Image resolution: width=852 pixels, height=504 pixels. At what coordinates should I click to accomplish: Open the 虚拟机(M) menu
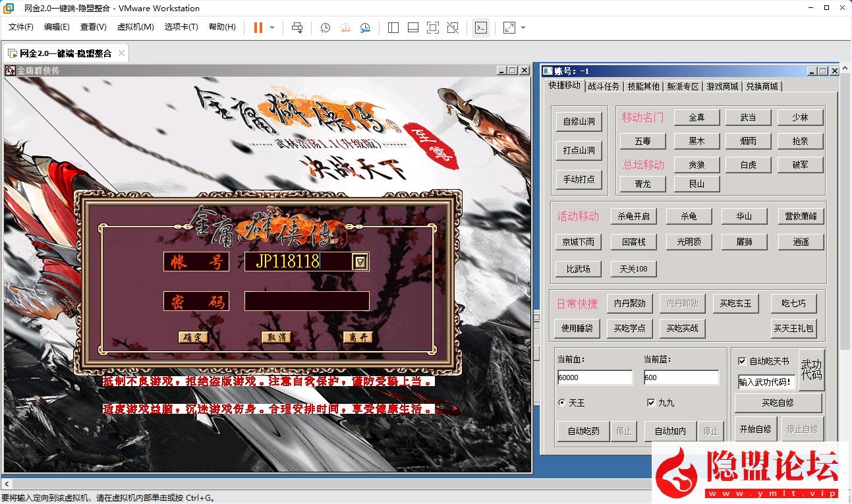point(135,27)
